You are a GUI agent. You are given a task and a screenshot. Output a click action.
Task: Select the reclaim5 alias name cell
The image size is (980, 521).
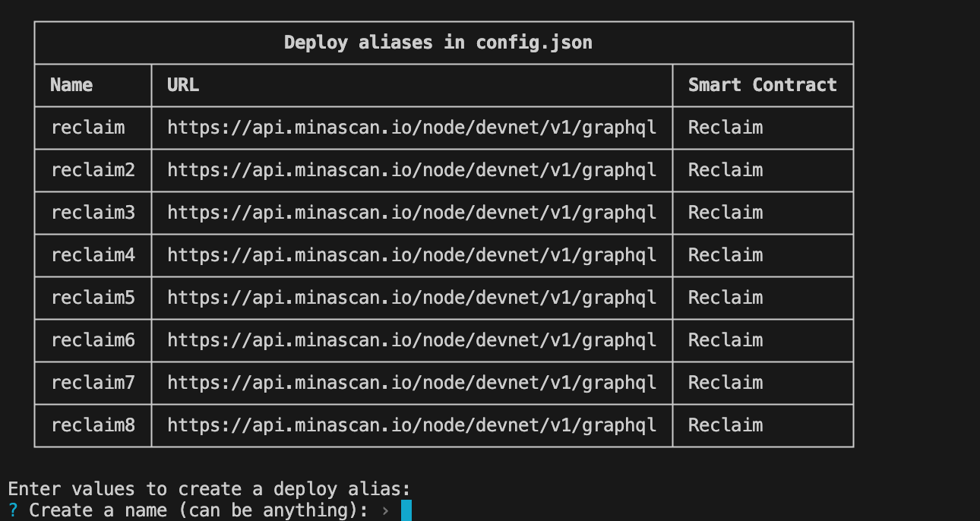tap(93, 298)
